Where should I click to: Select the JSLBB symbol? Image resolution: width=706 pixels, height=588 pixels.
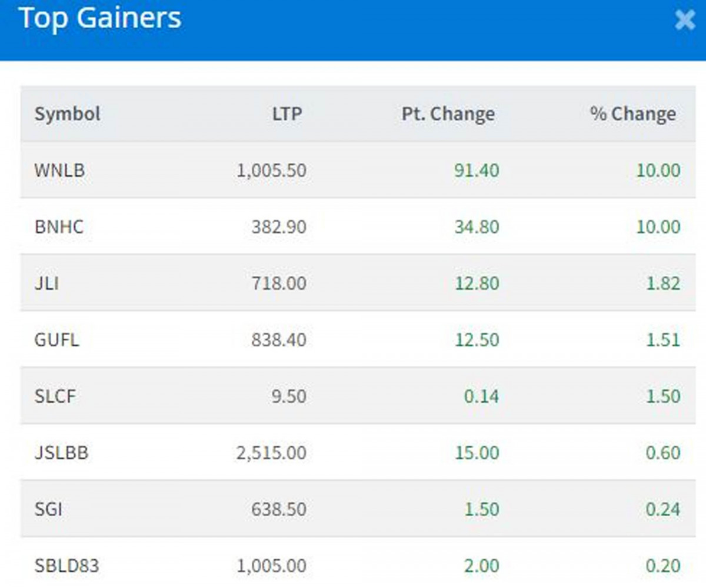pyautogui.click(x=62, y=453)
